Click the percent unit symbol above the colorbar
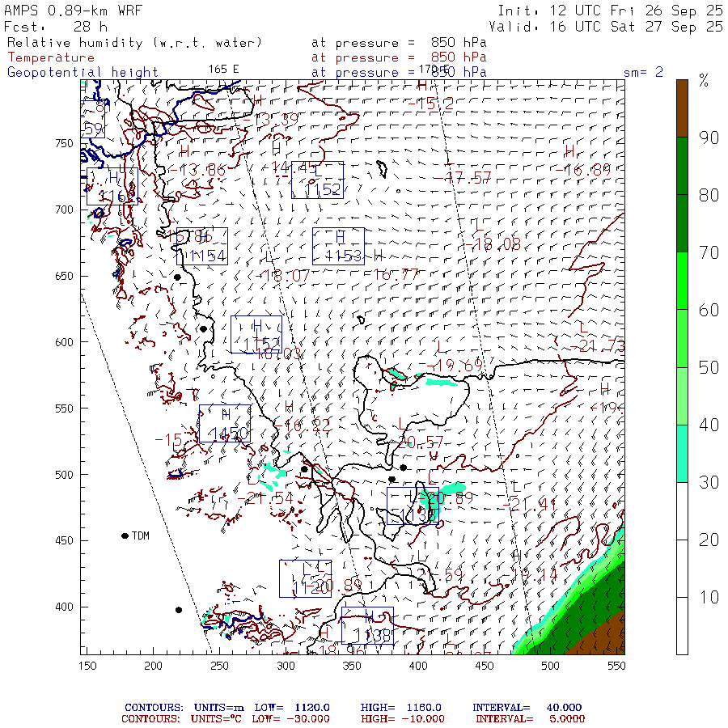The height and width of the screenshot is (728, 728). click(704, 81)
